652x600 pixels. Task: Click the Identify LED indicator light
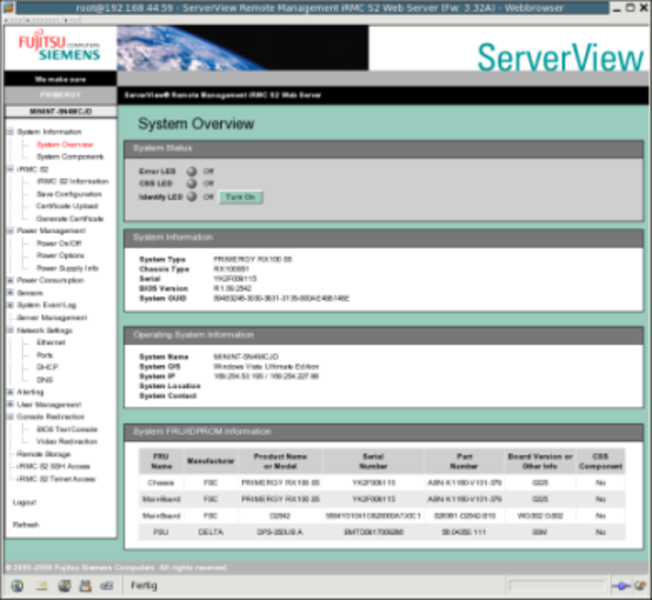(192, 197)
